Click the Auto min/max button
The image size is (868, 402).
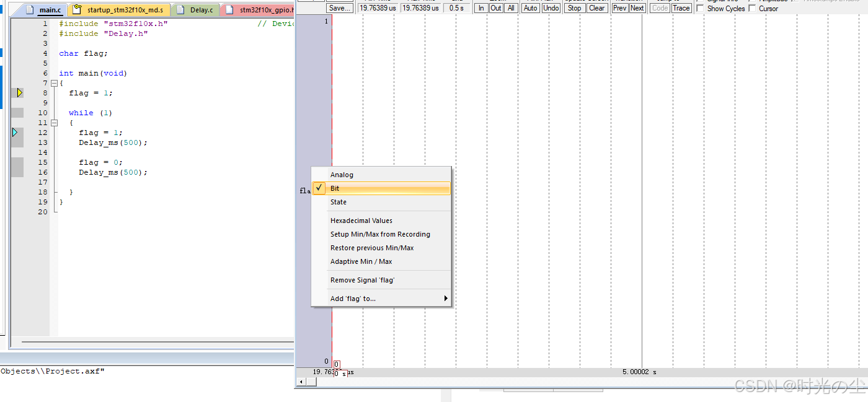pyautogui.click(x=530, y=8)
